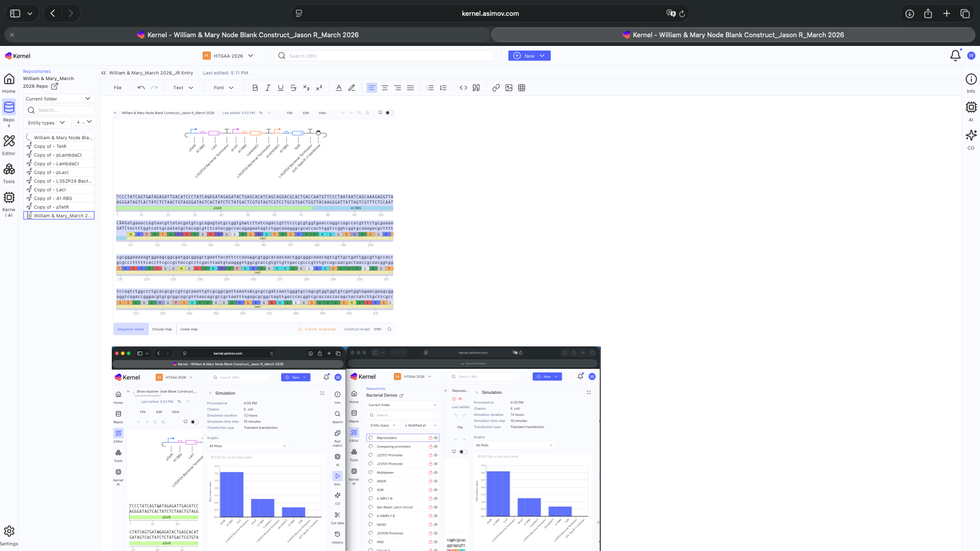The height and width of the screenshot is (551, 980).
Task: Open the Tools section in the sidebar
Action: coord(9,173)
